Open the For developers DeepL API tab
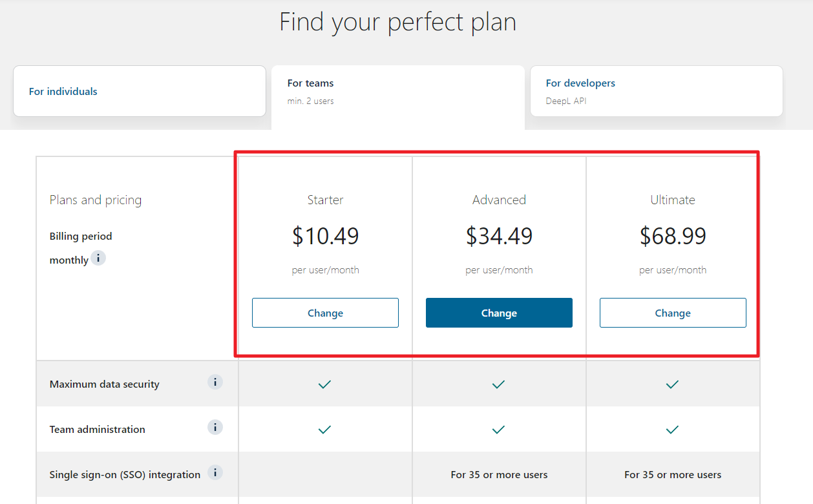The width and height of the screenshot is (813, 504). click(x=656, y=91)
